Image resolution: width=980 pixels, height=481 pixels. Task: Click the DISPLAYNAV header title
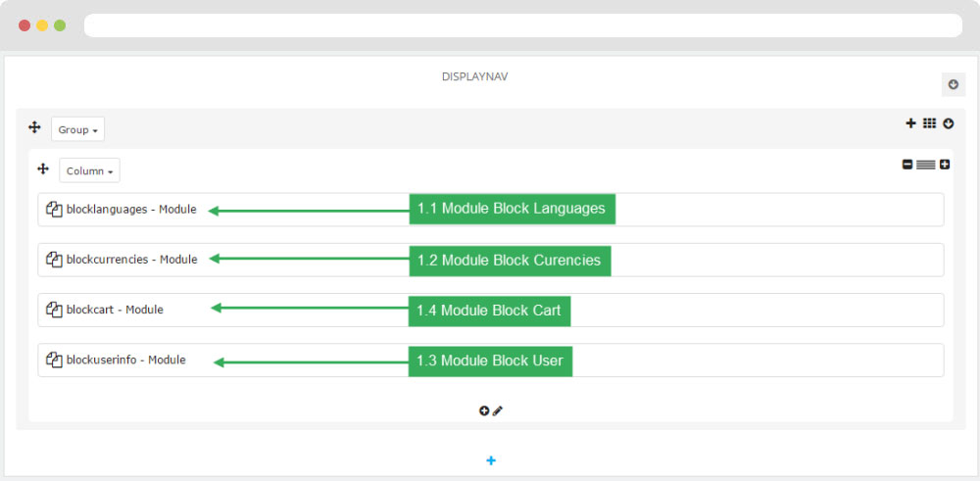pyautogui.click(x=475, y=76)
